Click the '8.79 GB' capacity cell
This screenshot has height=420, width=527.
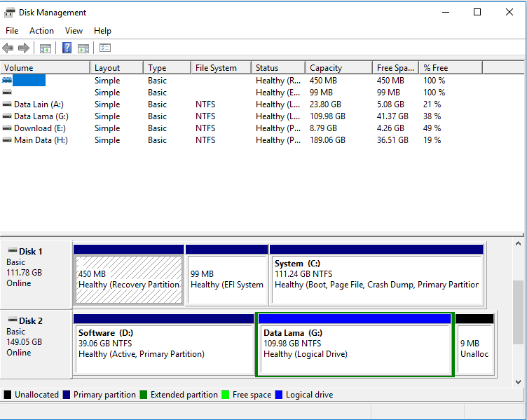pos(323,128)
